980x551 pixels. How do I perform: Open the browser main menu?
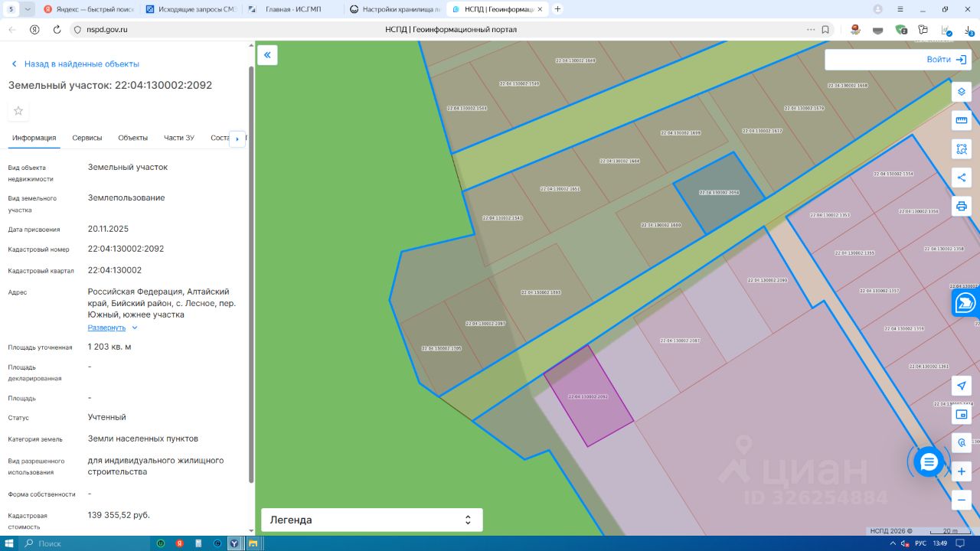pos(901,9)
